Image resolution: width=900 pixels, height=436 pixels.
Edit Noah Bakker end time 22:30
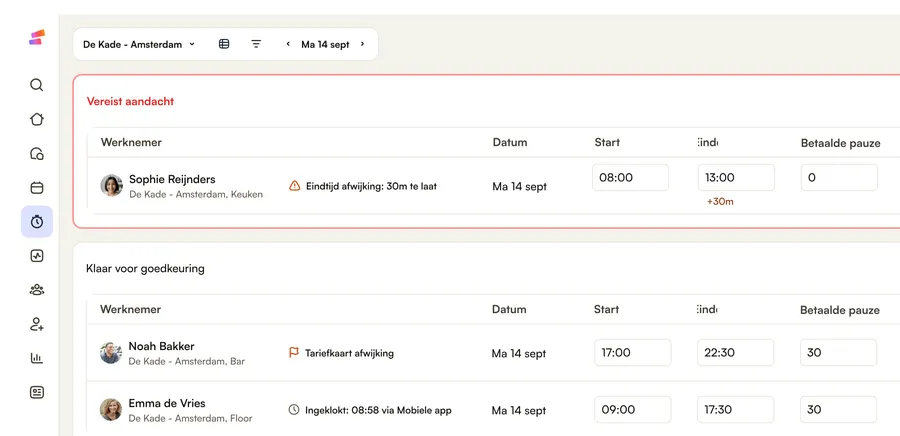736,352
